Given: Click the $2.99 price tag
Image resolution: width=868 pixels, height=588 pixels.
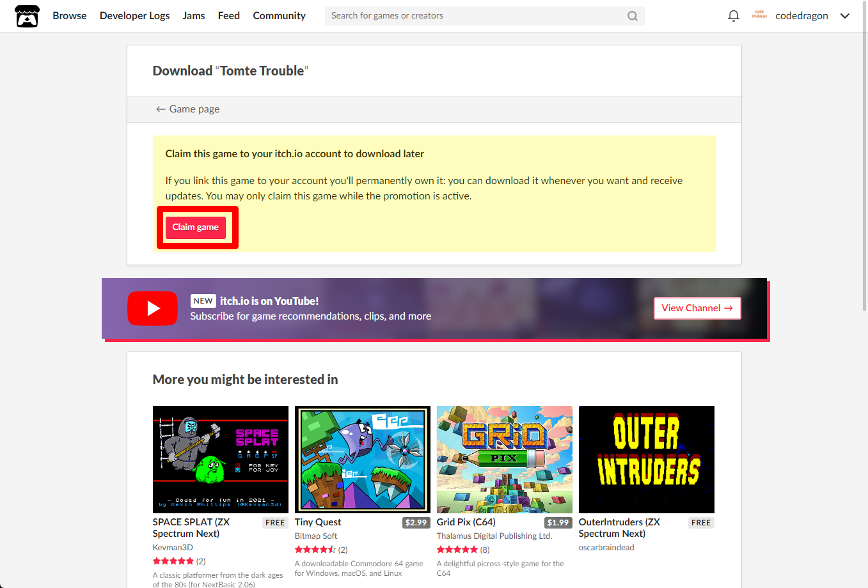Looking at the screenshot, I should coord(416,523).
